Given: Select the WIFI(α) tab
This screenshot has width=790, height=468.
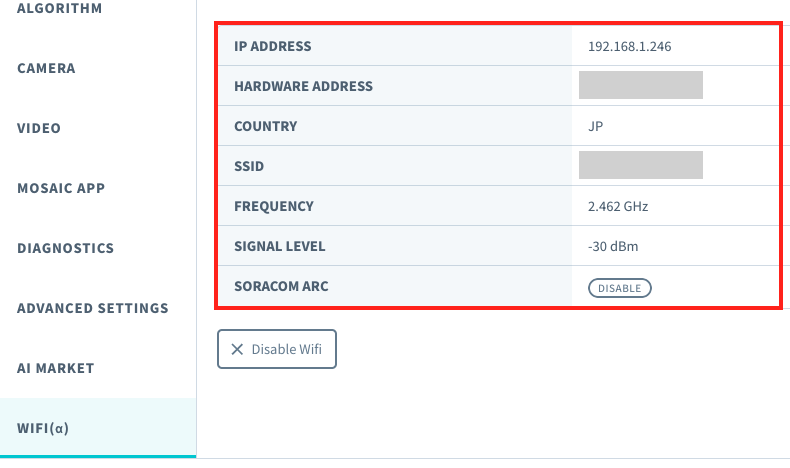Looking at the screenshot, I should (x=43, y=428).
